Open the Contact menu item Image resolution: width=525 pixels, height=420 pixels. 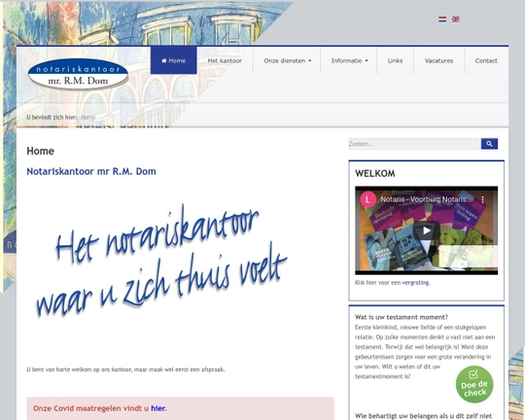click(486, 60)
